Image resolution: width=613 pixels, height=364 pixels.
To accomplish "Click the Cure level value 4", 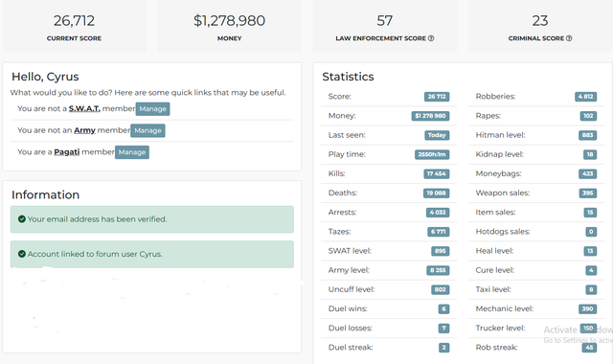I will [x=591, y=270].
